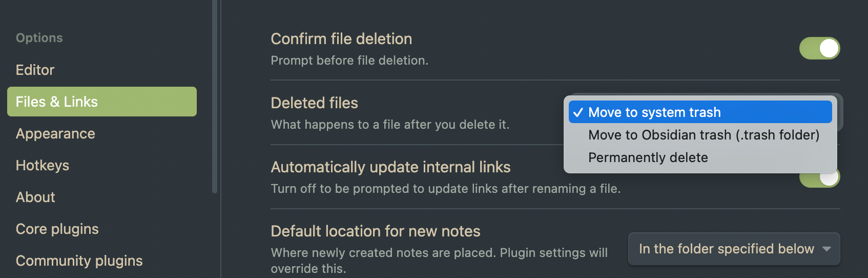Click the Automatically update internal links title
Screen dimensions: 868x278
390,167
